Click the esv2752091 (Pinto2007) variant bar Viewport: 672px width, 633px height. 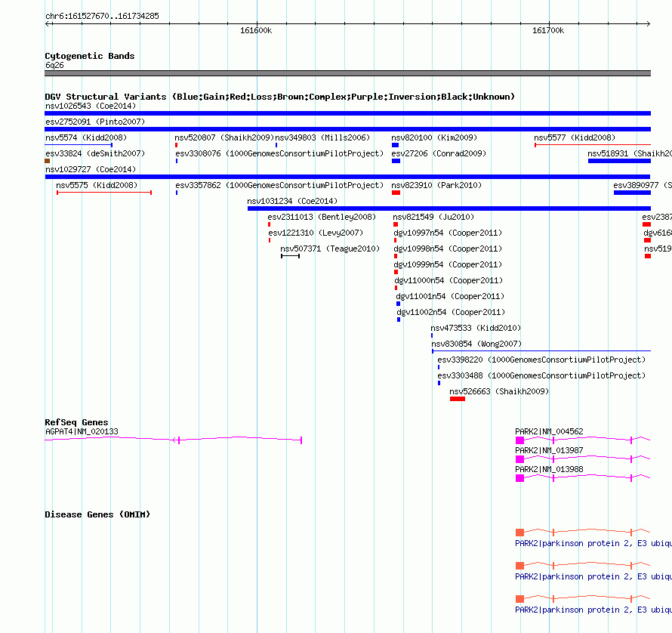[x=347, y=129]
